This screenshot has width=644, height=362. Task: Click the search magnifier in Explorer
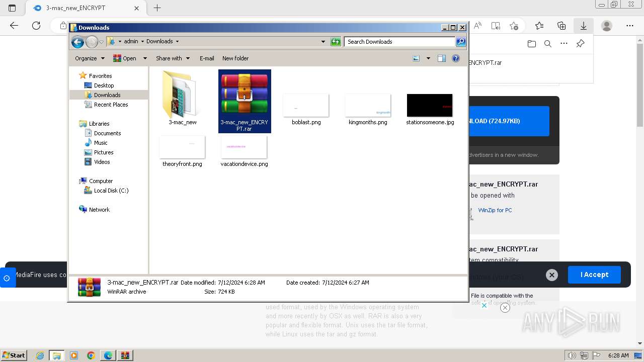[460, 42]
